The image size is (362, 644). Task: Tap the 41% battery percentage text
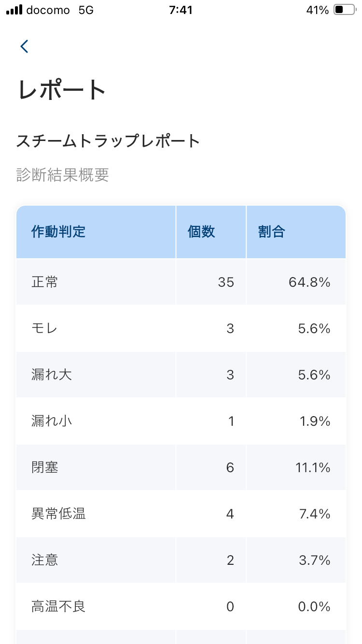[x=317, y=9]
